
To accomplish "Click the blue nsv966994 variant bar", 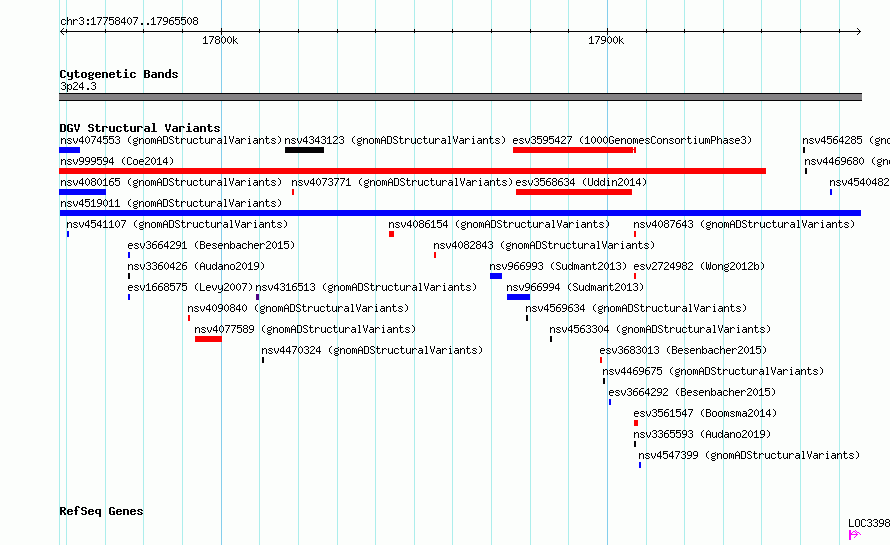I will (518, 297).
